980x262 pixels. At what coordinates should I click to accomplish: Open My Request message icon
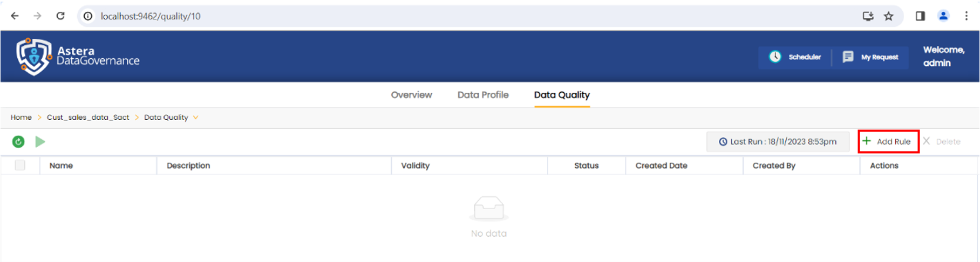tap(848, 57)
